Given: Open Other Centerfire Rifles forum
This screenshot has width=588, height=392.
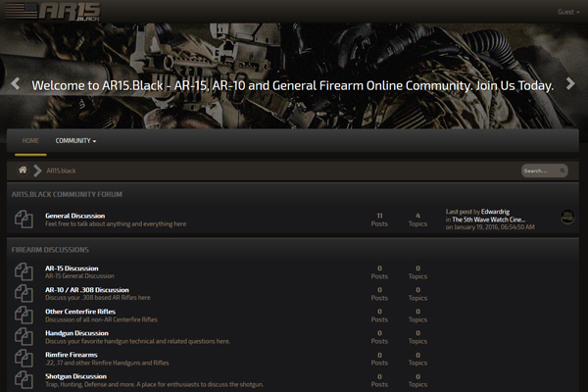Looking at the screenshot, I should [80, 312].
